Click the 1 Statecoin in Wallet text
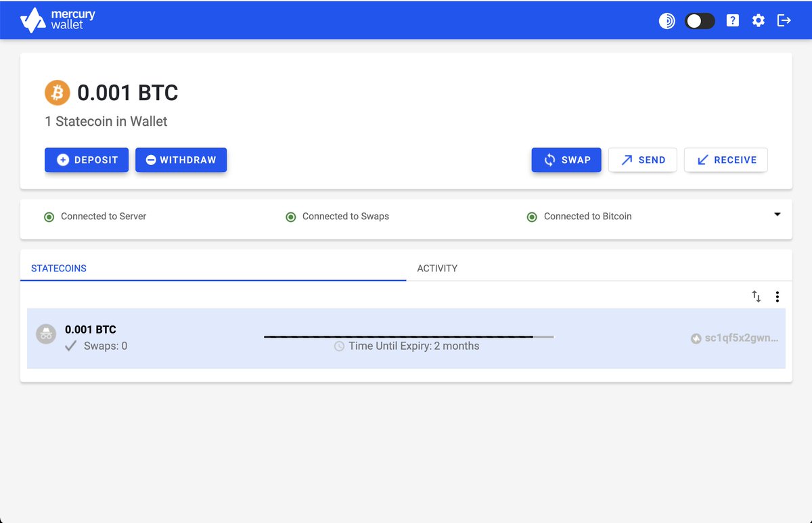This screenshot has width=812, height=523. (x=106, y=122)
